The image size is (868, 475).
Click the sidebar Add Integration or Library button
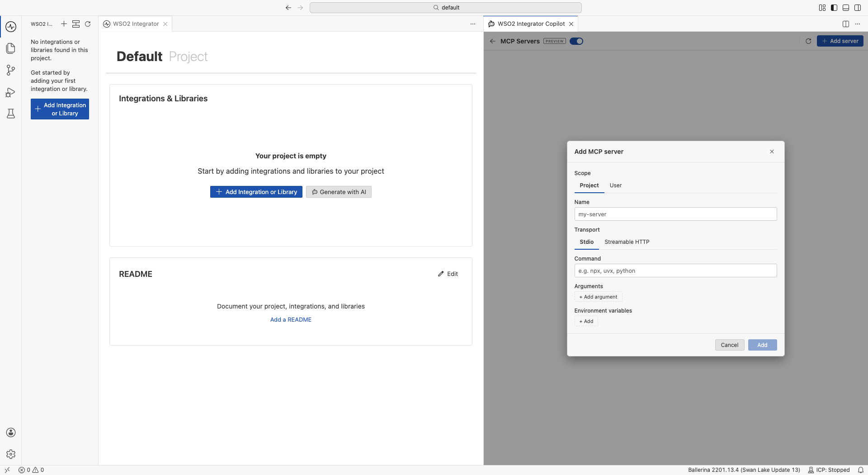click(60, 109)
